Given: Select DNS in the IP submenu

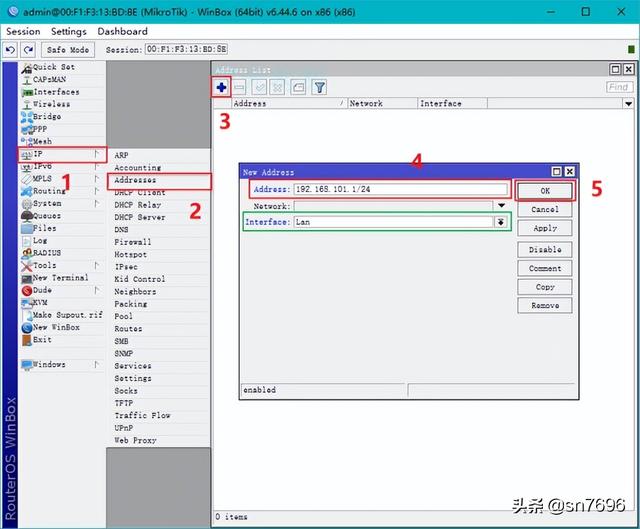Looking at the screenshot, I should pos(159,230).
